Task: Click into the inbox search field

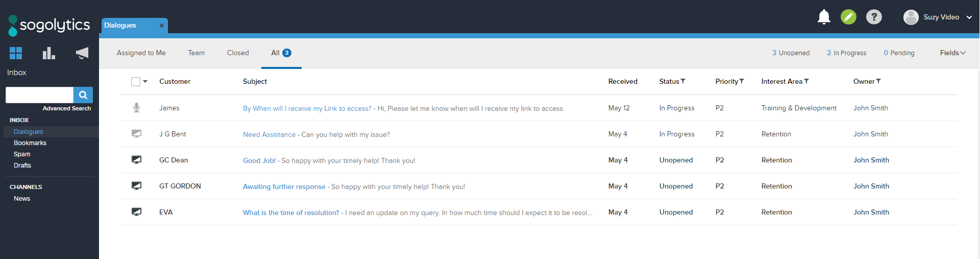Action: click(x=39, y=95)
